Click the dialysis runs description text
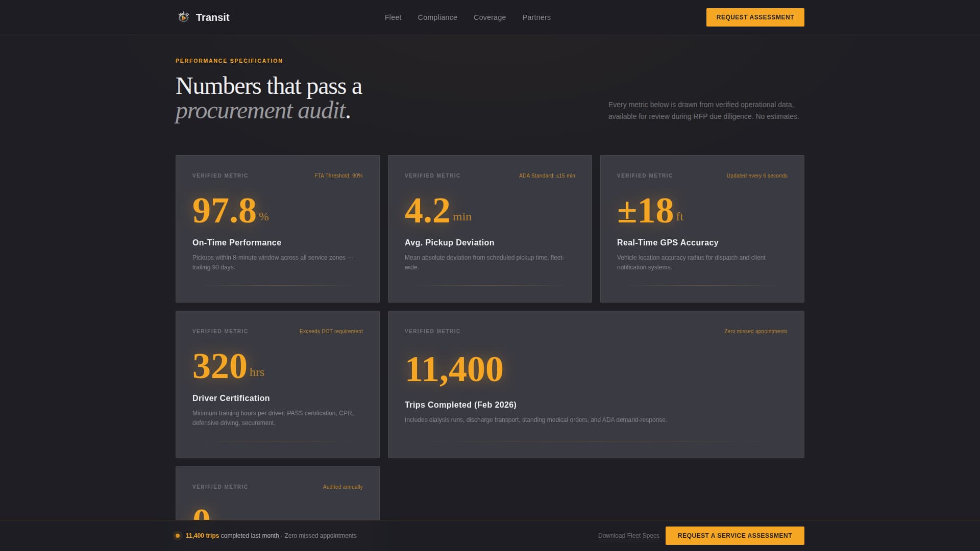This screenshot has width=980, height=551. coord(535,420)
